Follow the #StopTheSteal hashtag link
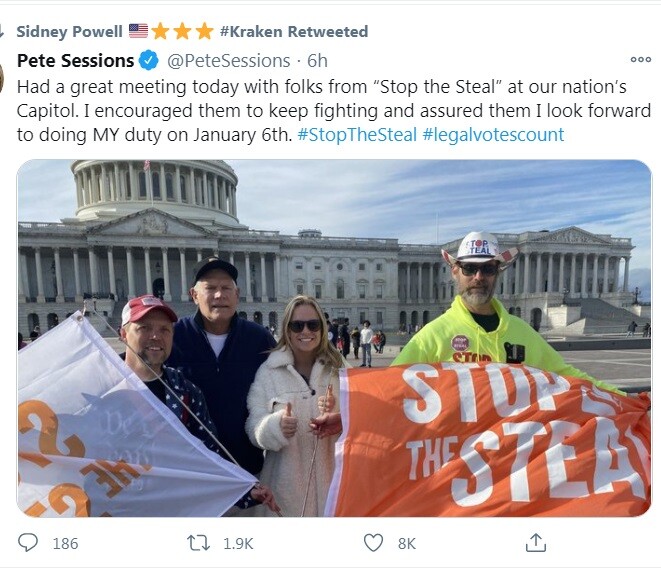Image resolution: width=661 pixels, height=570 pixels. pyautogui.click(x=357, y=134)
